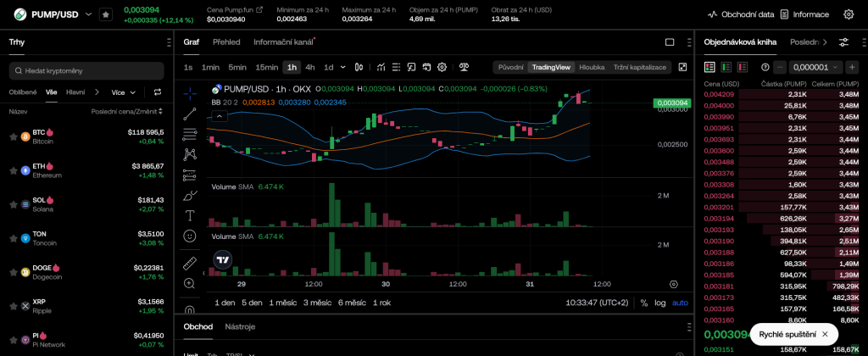Screen dimensions: 868x356
Task: Open the Informační kanál tab
Action: (x=283, y=42)
